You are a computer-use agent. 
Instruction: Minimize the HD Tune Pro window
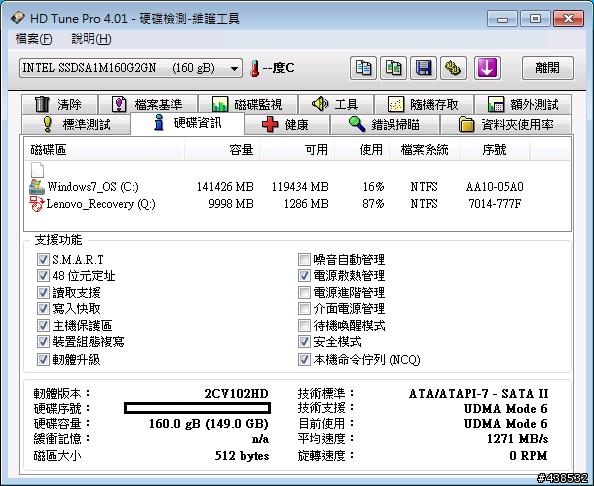point(502,19)
